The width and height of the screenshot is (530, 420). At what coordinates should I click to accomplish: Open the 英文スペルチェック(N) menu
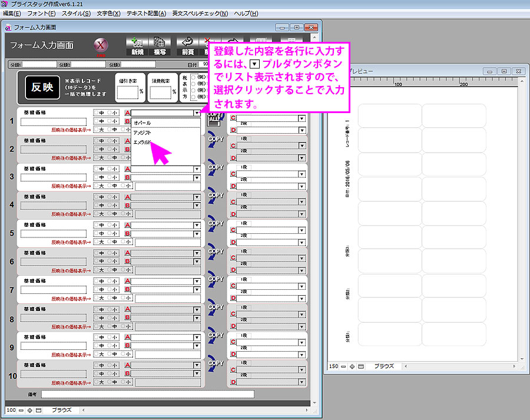(x=200, y=13)
